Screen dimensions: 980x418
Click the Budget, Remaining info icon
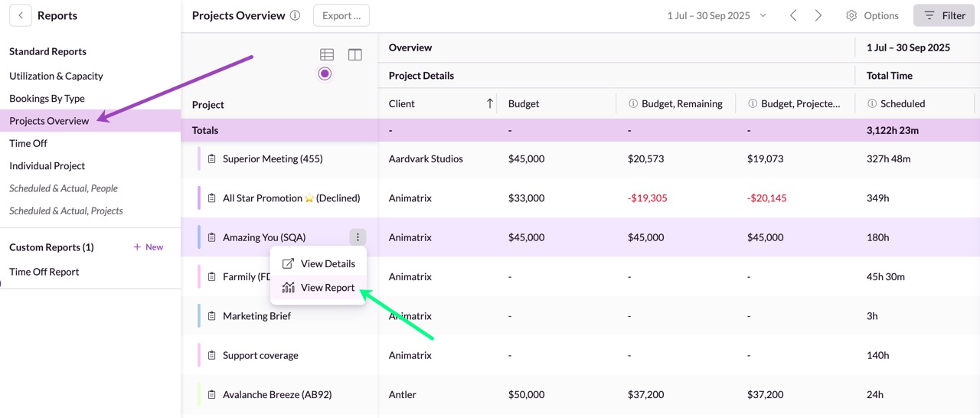pos(633,104)
